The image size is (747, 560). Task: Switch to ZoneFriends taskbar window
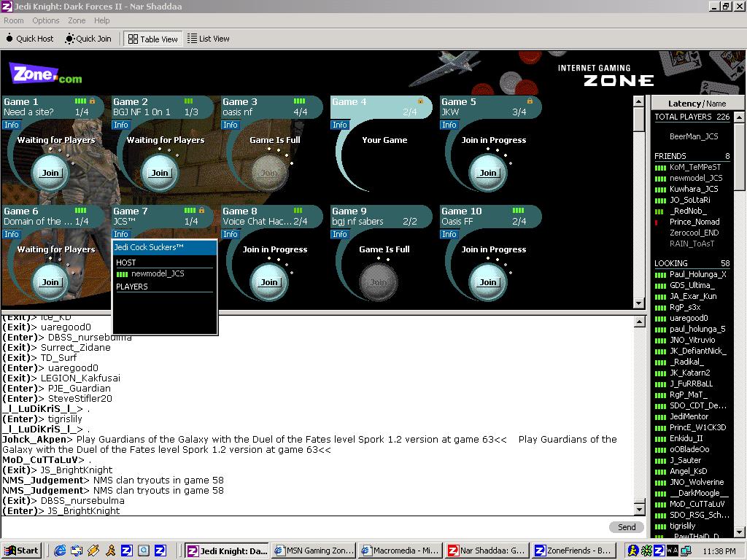click(573, 551)
